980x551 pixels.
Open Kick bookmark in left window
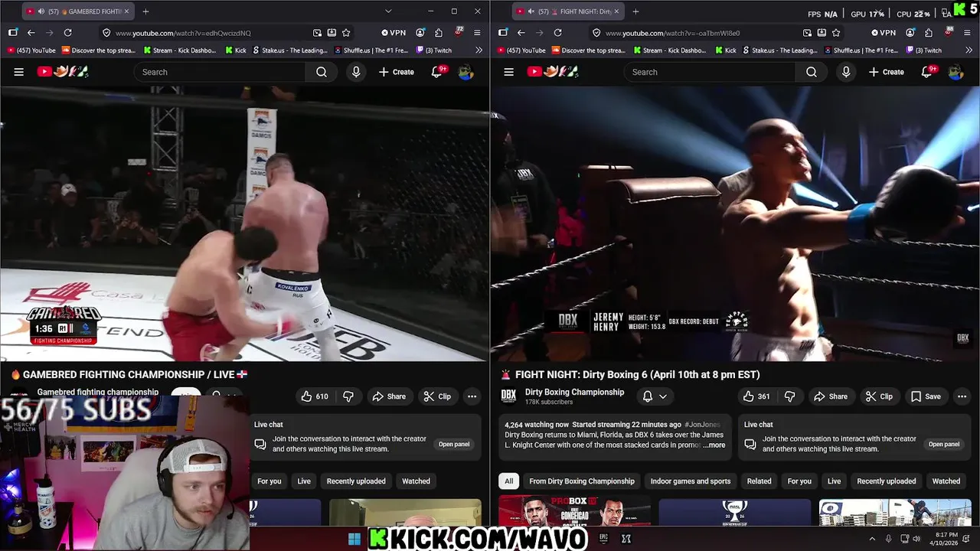236,51
